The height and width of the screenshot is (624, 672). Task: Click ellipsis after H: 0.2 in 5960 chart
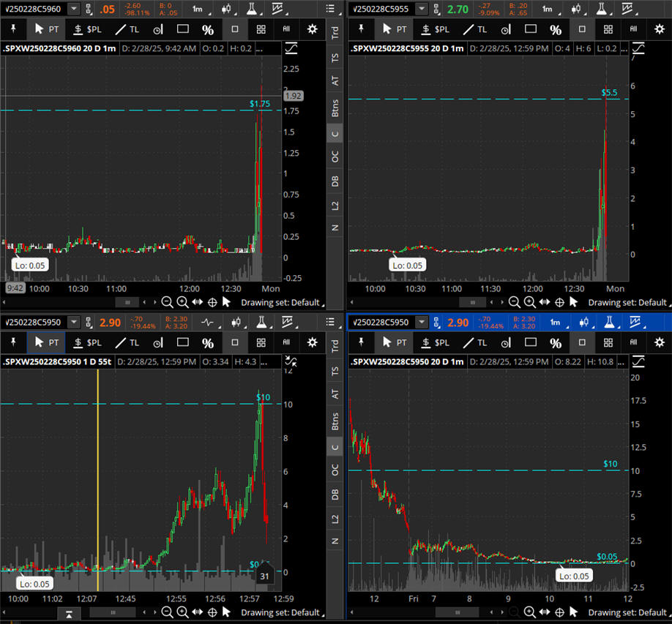(259, 49)
